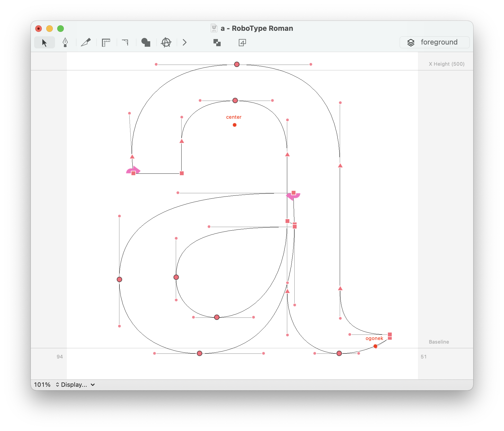Choose the ruler measurement tool

coord(106,43)
